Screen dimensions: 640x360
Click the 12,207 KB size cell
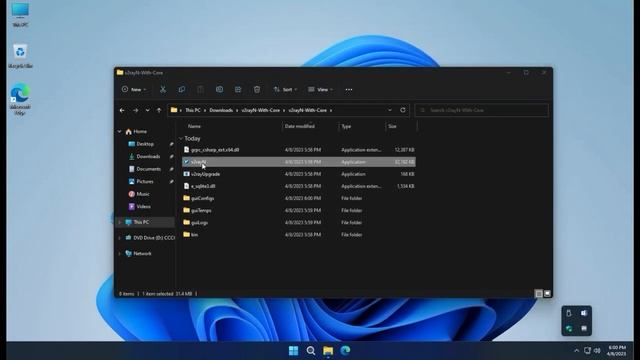[404, 150]
